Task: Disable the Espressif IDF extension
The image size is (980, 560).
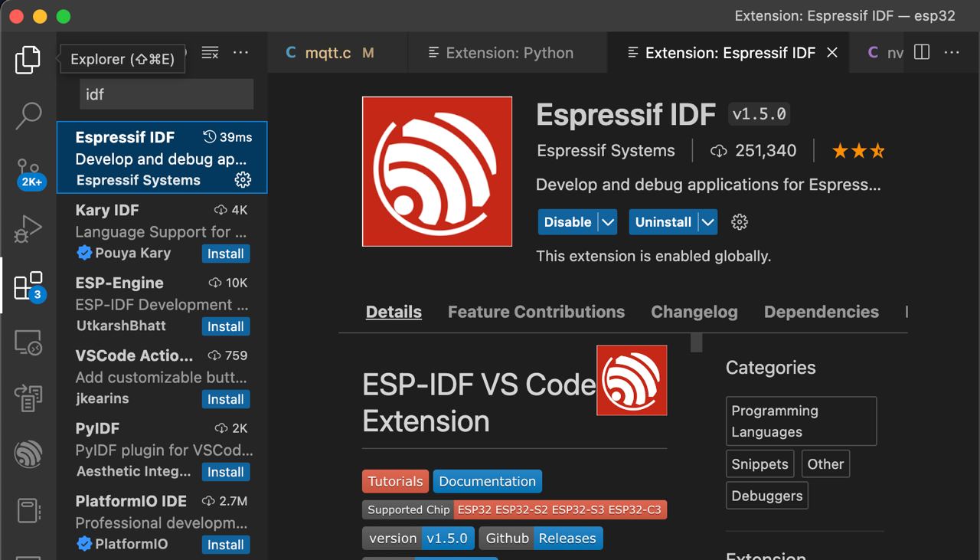Action: click(x=567, y=222)
